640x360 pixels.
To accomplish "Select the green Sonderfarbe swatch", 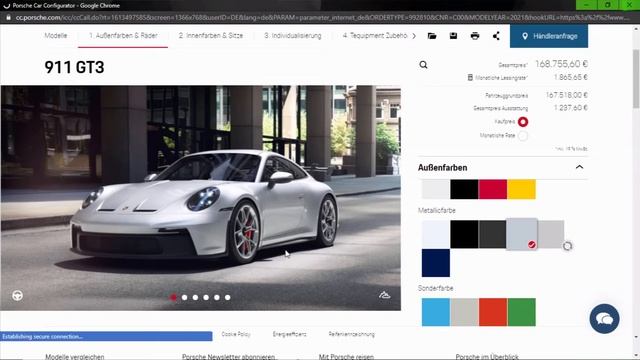I will 521,312.
